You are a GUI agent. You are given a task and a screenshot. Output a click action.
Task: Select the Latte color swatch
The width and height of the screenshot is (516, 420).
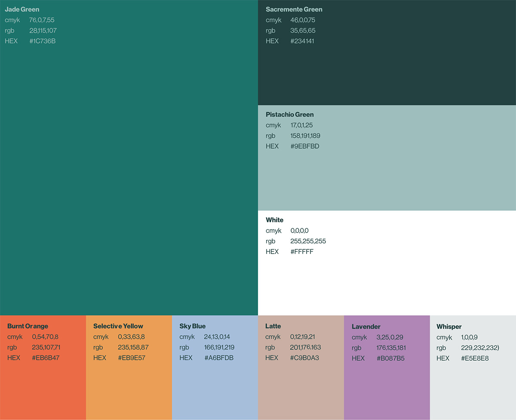pyautogui.click(x=301, y=387)
